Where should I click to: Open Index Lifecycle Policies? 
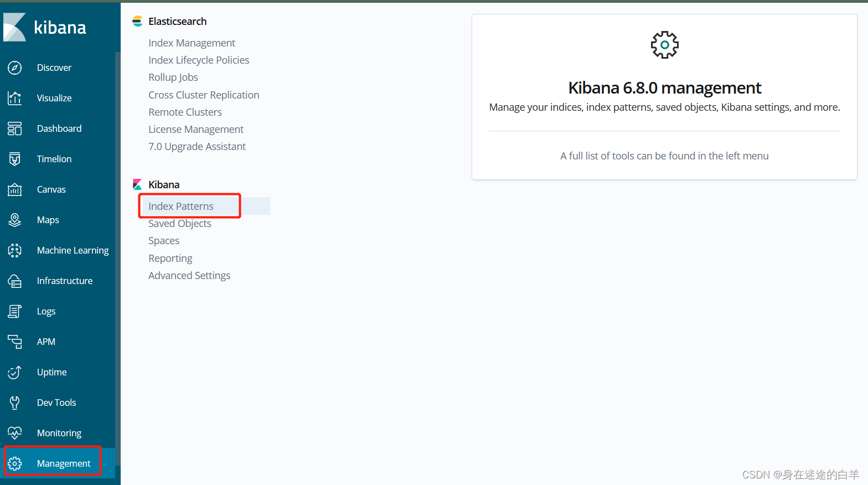(199, 60)
